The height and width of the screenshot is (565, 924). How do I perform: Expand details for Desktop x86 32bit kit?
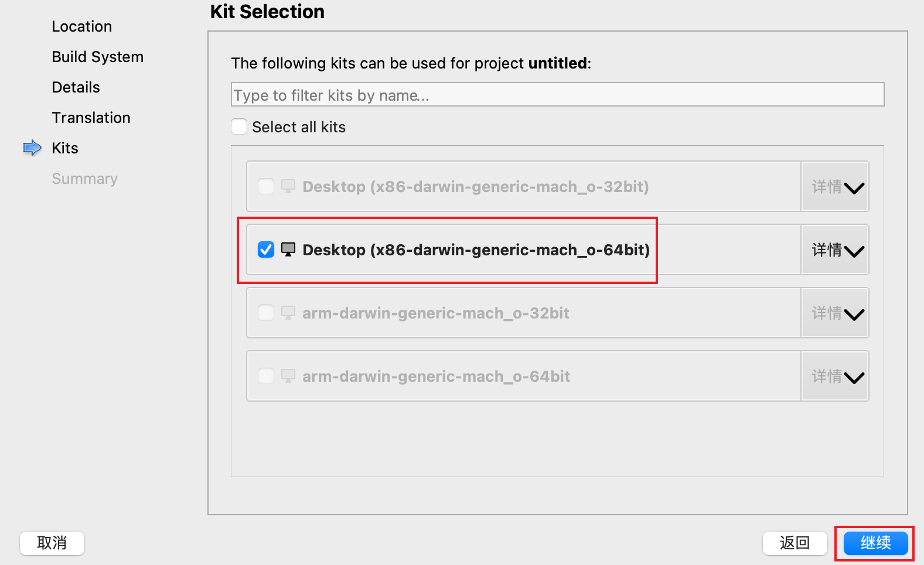836,187
